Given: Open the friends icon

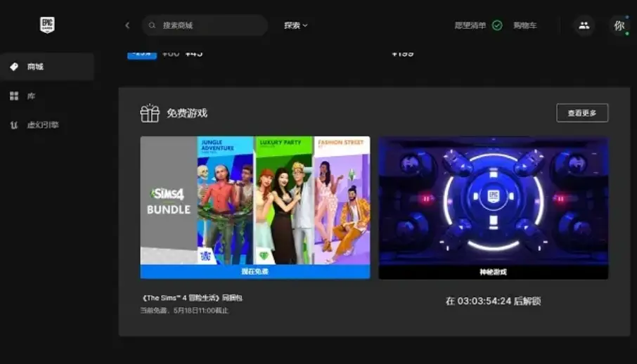Looking at the screenshot, I should [x=584, y=25].
